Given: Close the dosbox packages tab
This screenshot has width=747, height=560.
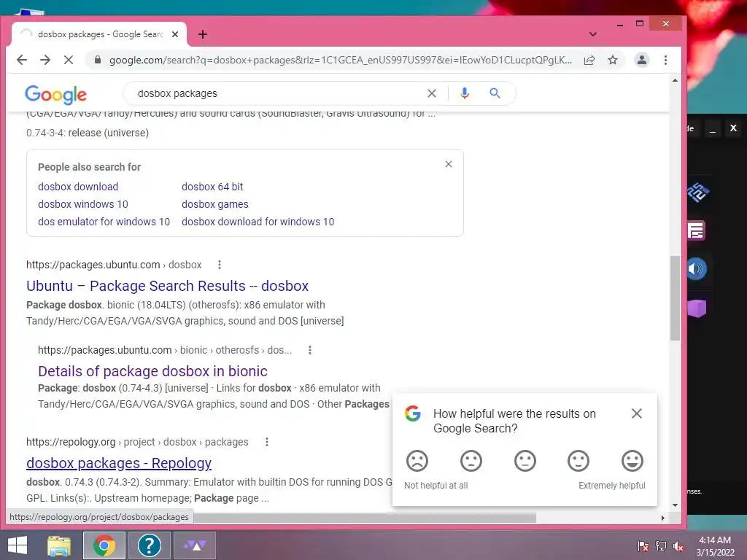Looking at the screenshot, I should pos(175,34).
